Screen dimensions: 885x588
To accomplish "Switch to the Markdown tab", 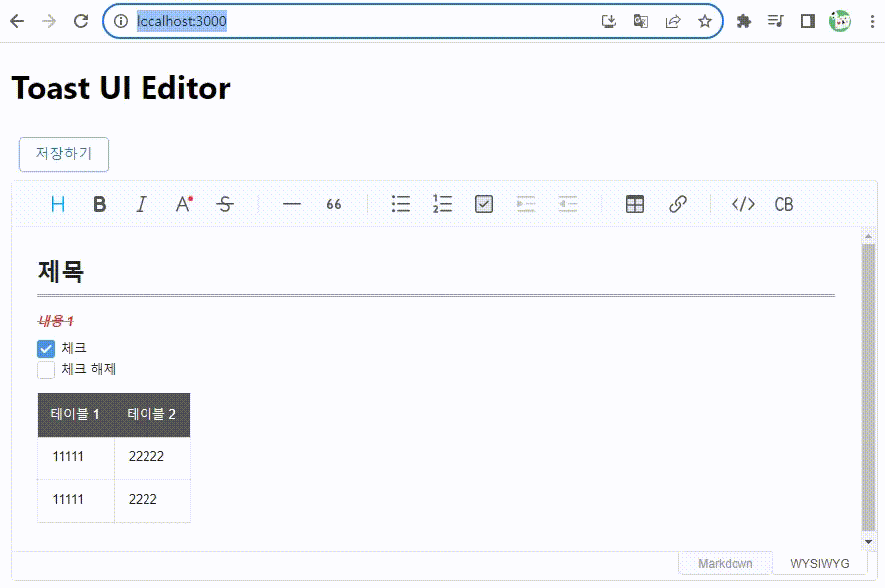I will (x=726, y=563).
